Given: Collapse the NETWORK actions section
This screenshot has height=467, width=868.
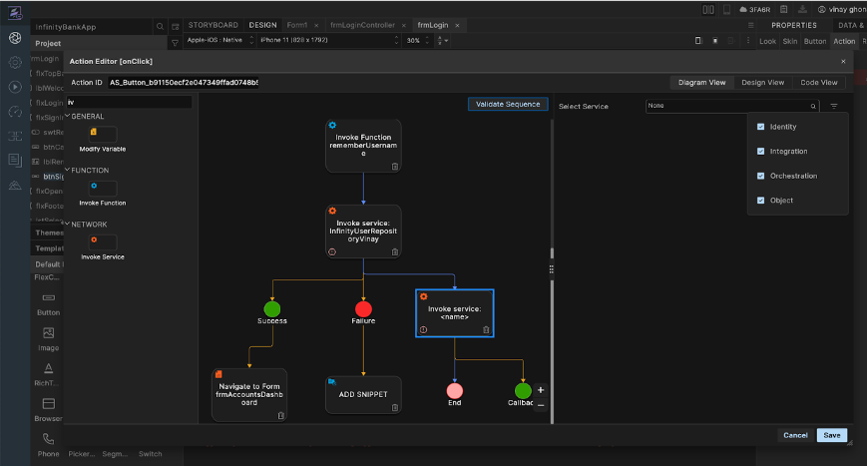Looking at the screenshot, I should coord(67,224).
